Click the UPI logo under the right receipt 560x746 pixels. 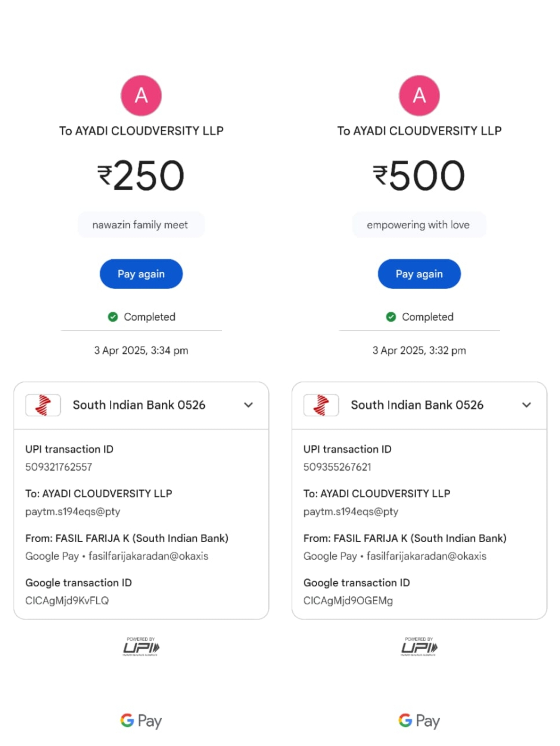pos(419,647)
